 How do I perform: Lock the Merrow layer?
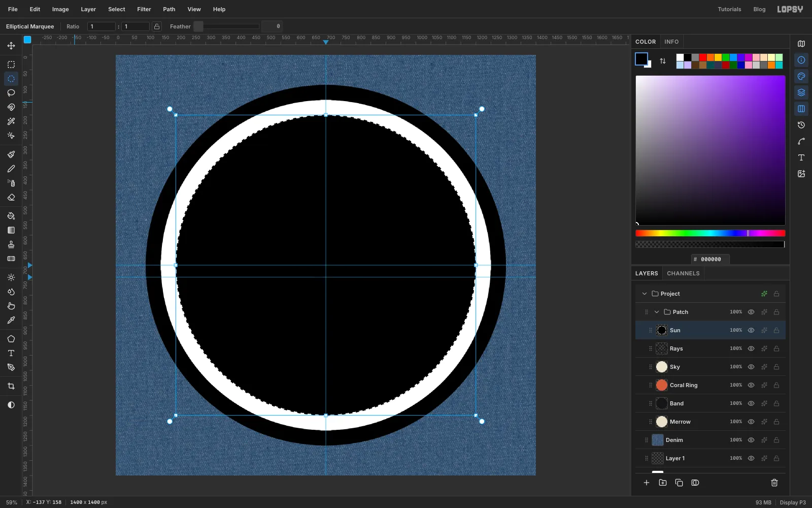[x=776, y=422]
